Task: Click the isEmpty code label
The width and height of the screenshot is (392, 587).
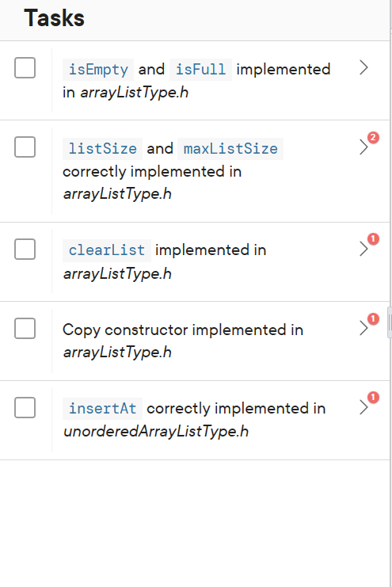Action: [x=98, y=70]
